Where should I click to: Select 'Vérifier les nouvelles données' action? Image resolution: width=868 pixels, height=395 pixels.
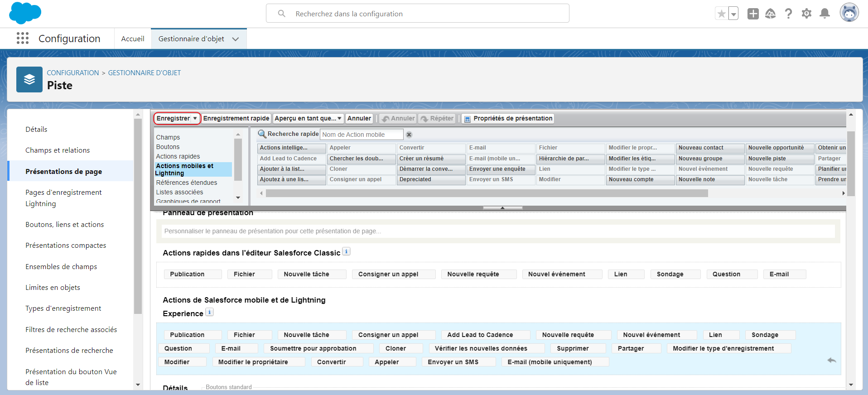487,348
